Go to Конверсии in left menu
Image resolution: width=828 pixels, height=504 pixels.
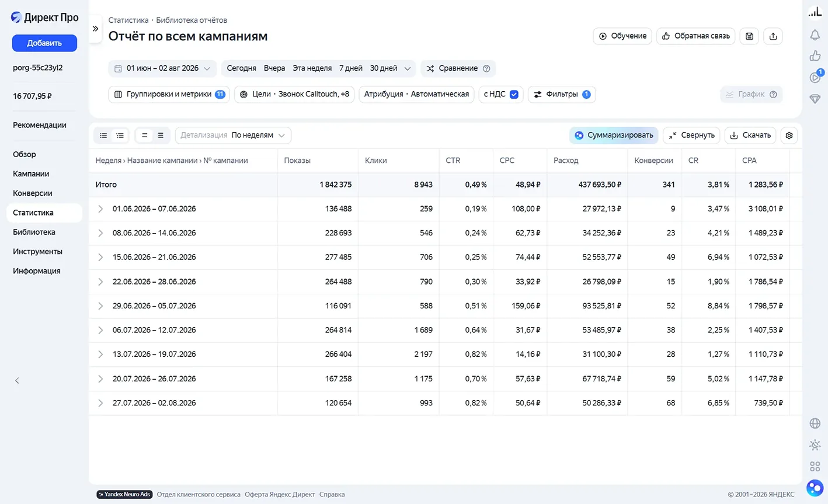click(33, 193)
